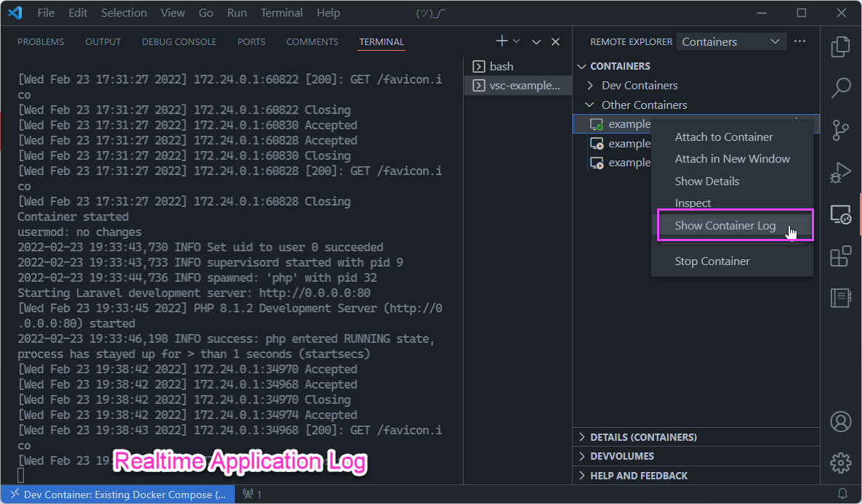Click the Accounts icon in activity bar

840,421
